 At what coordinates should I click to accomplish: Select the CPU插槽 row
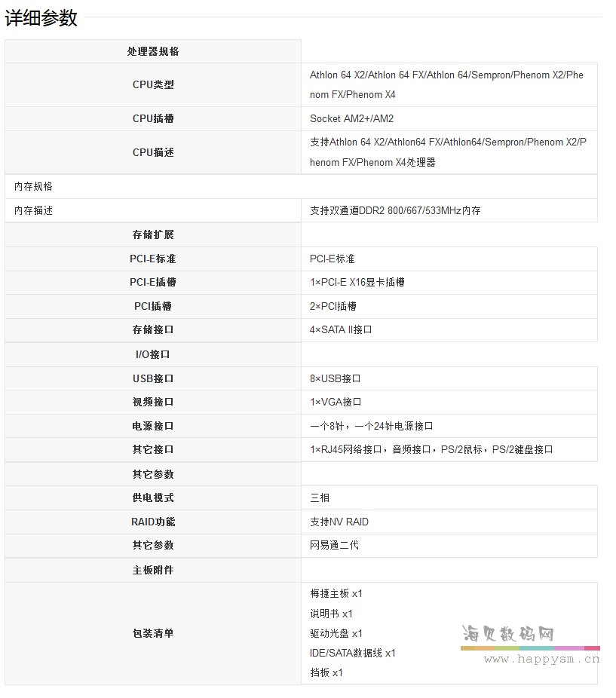(x=153, y=118)
